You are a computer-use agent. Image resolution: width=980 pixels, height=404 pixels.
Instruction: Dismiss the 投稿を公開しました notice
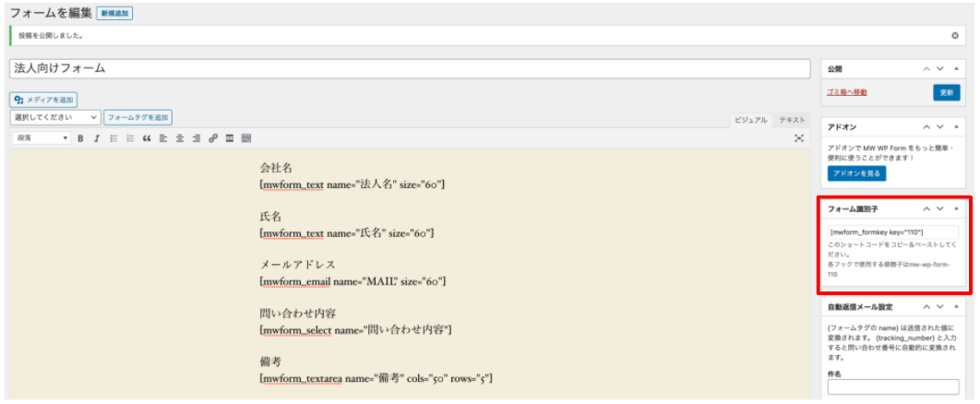tap(955, 36)
